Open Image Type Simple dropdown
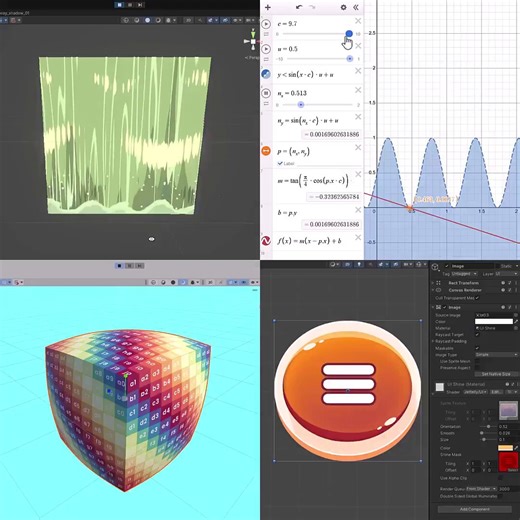The height and width of the screenshot is (520, 520). click(496, 355)
